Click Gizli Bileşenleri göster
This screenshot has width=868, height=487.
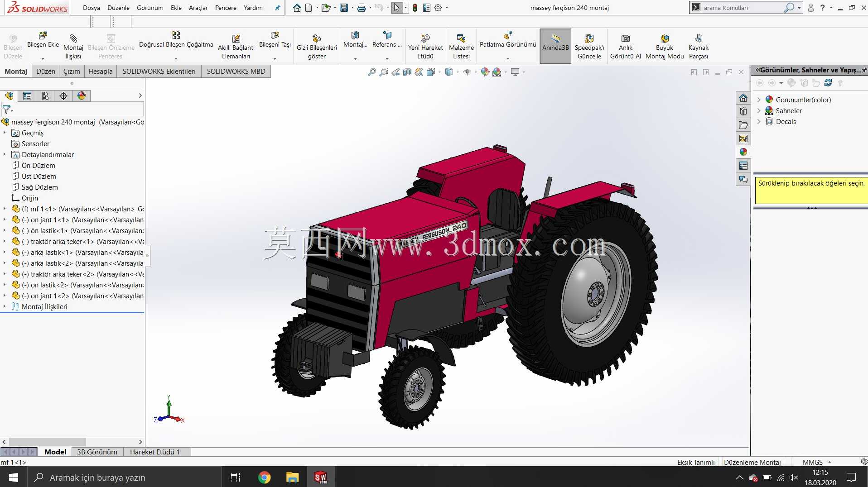(317, 46)
